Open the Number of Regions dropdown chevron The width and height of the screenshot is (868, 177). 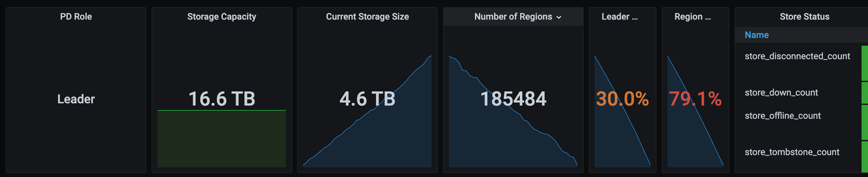click(x=559, y=17)
